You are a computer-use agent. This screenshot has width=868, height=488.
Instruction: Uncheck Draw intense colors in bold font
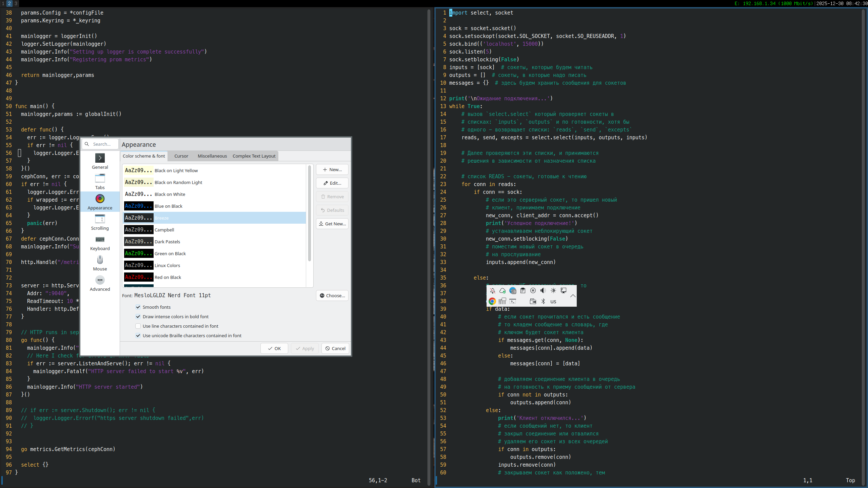click(138, 317)
